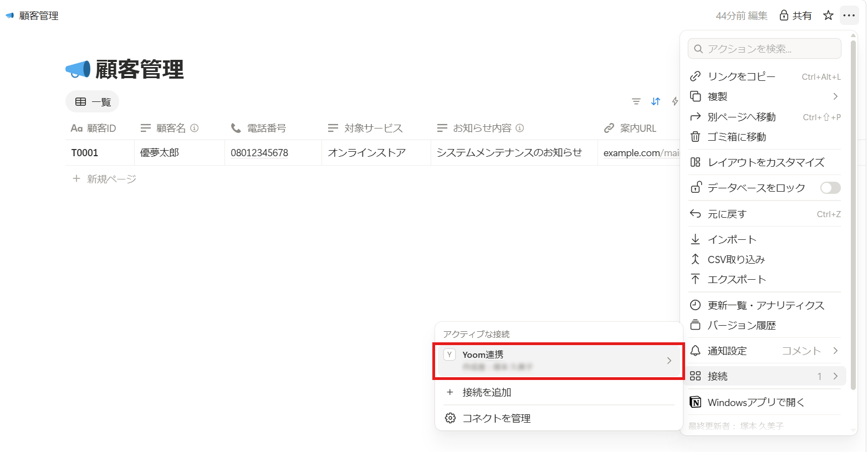The image size is (868, 452).
Task: Click the large 顧客管理 page title
Action: pos(139,69)
